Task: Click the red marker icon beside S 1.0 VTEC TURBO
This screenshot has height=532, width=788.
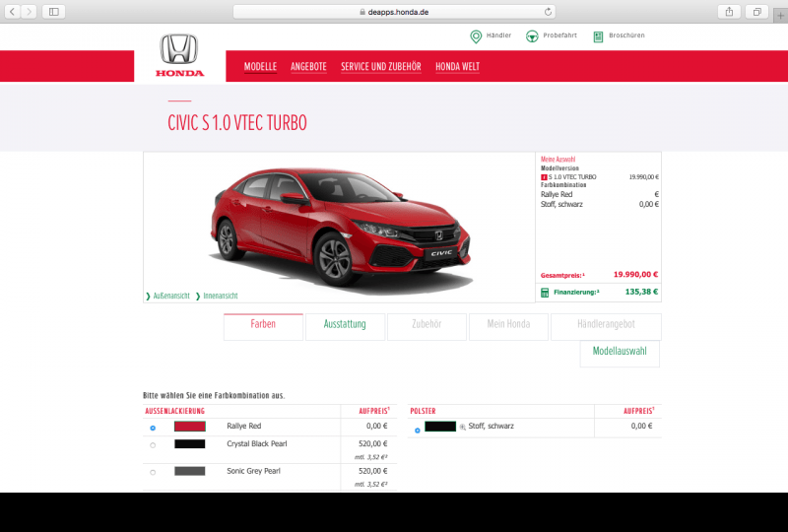Action: pyautogui.click(x=544, y=177)
